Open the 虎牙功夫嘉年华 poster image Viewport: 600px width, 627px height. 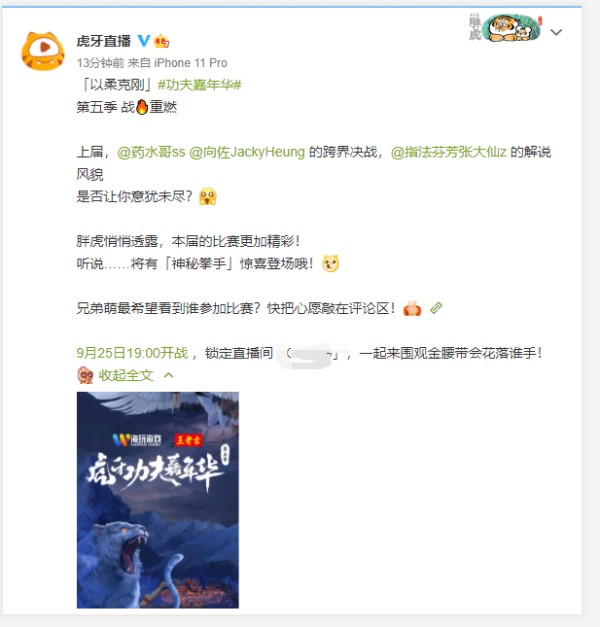coord(158,500)
